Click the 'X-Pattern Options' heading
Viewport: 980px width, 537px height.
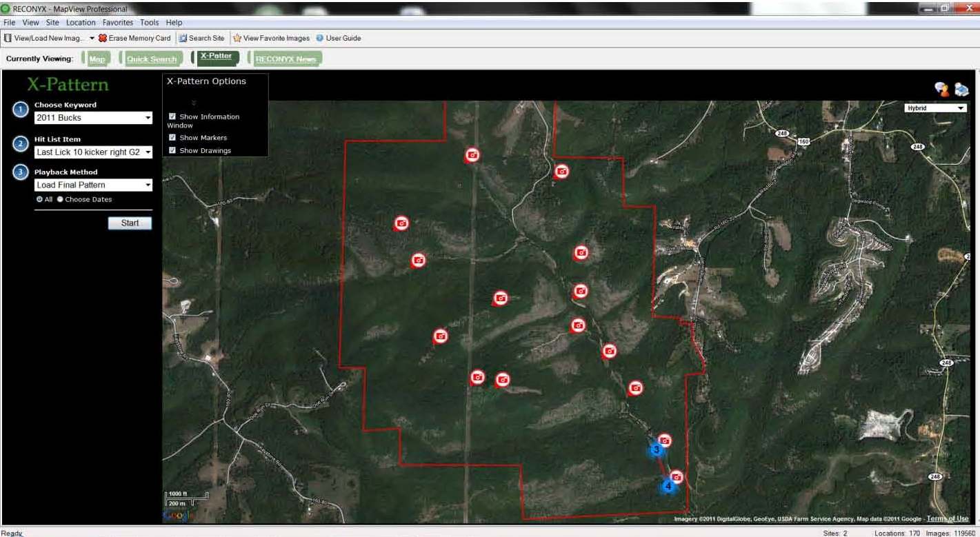[206, 81]
